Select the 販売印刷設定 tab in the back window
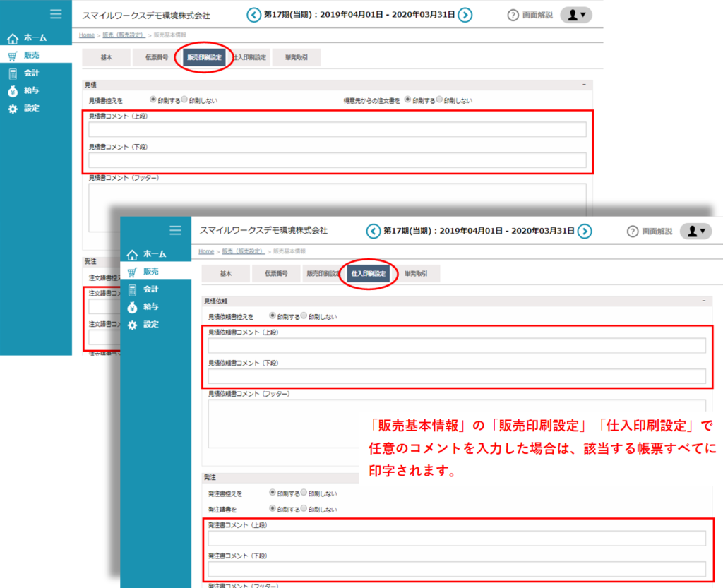723x588 pixels. [204, 57]
